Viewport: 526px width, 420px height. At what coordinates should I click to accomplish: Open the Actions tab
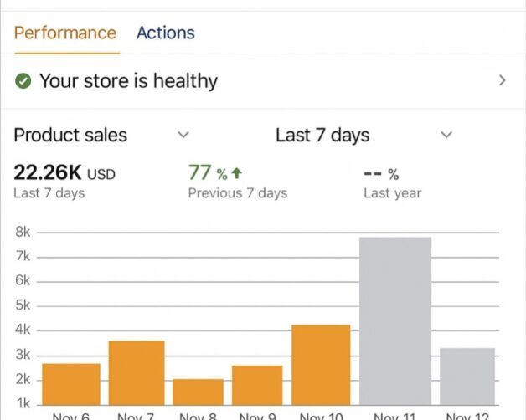click(x=165, y=33)
